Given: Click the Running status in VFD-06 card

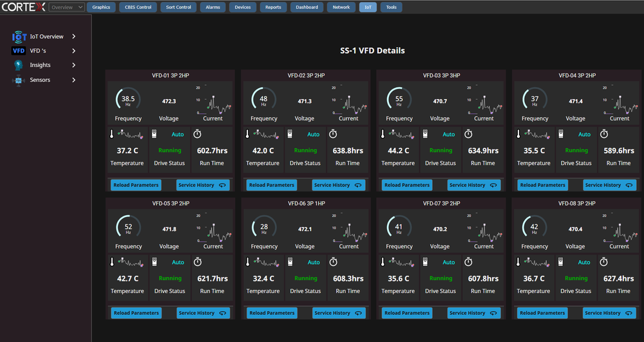Looking at the screenshot, I should pos(305,278).
